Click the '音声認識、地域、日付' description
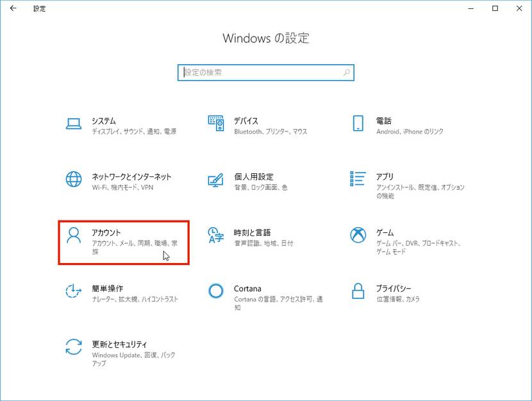The width and height of the screenshot is (532, 401). click(263, 243)
